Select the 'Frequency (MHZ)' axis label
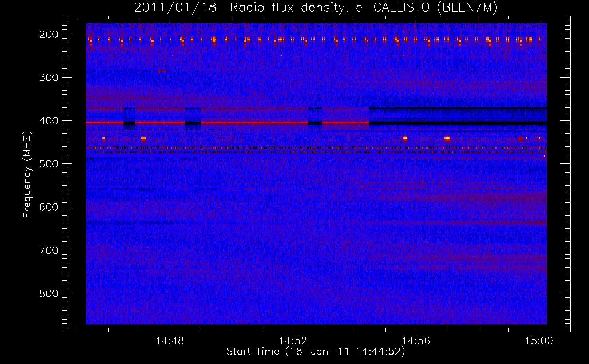The image size is (589, 364). click(28, 174)
